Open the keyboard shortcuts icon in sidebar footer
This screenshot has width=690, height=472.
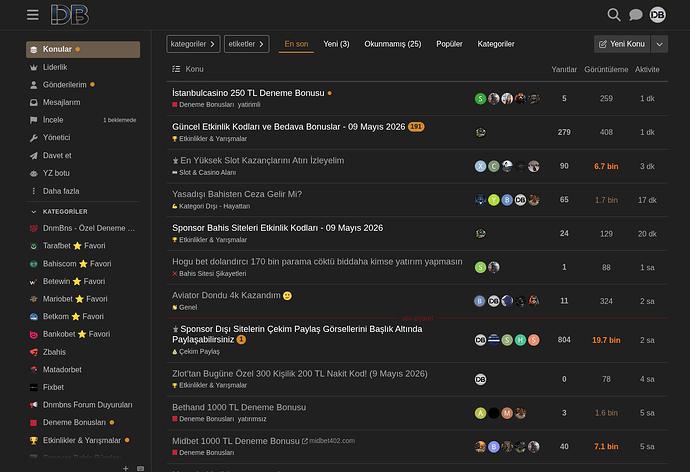(x=140, y=468)
